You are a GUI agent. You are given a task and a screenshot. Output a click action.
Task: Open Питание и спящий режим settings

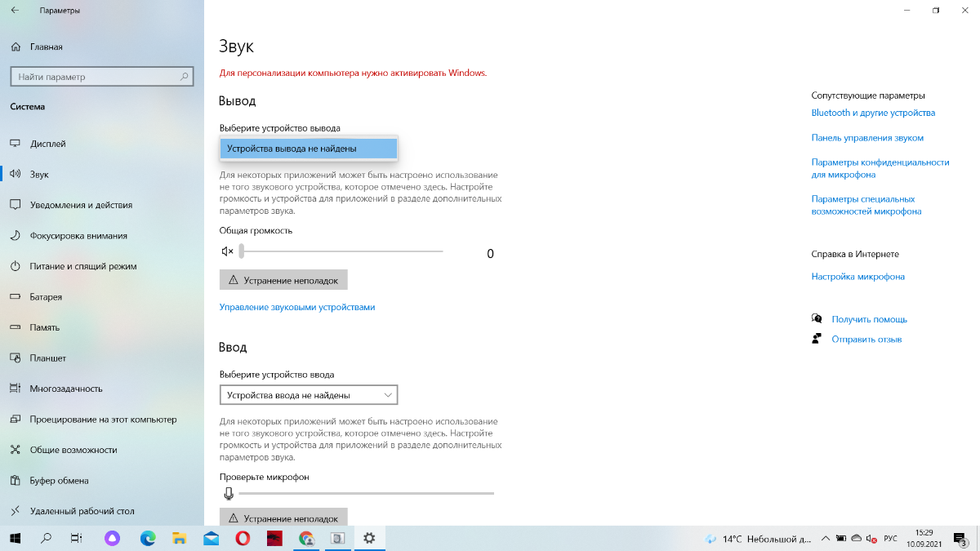(102, 266)
